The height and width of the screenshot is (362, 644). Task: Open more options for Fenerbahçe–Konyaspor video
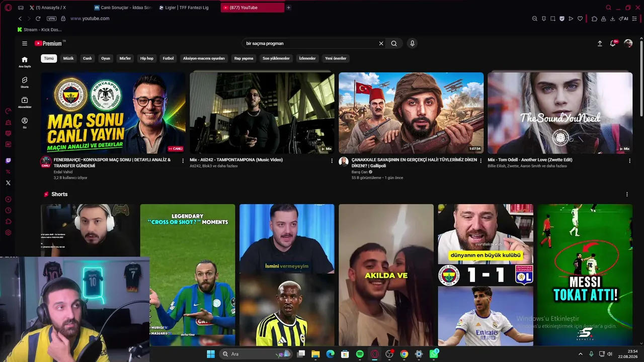183,161
